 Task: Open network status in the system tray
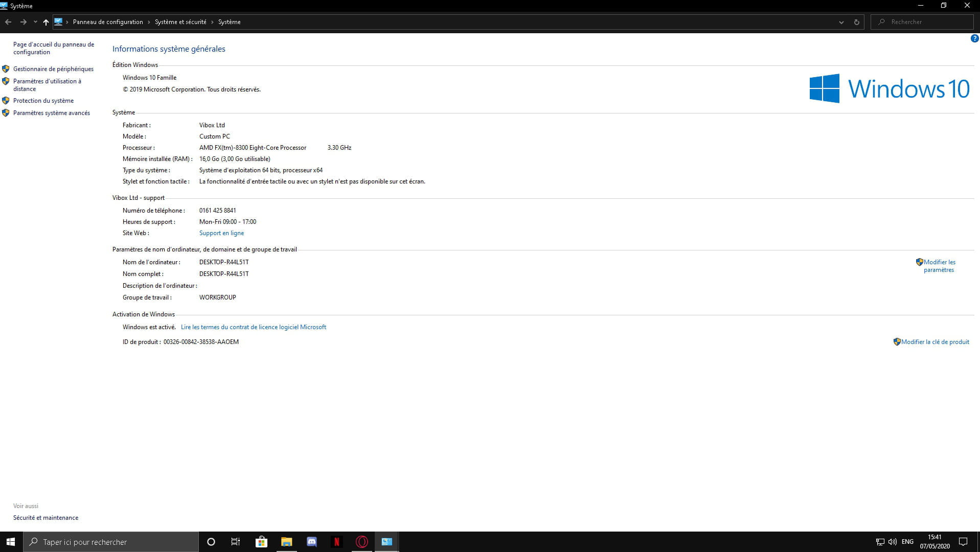pos(880,542)
